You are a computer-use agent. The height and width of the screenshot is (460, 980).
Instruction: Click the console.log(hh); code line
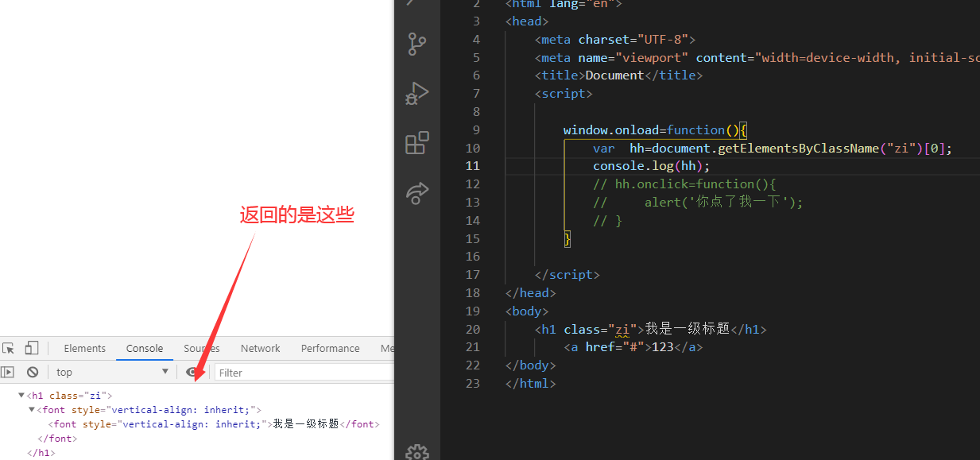click(652, 166)
